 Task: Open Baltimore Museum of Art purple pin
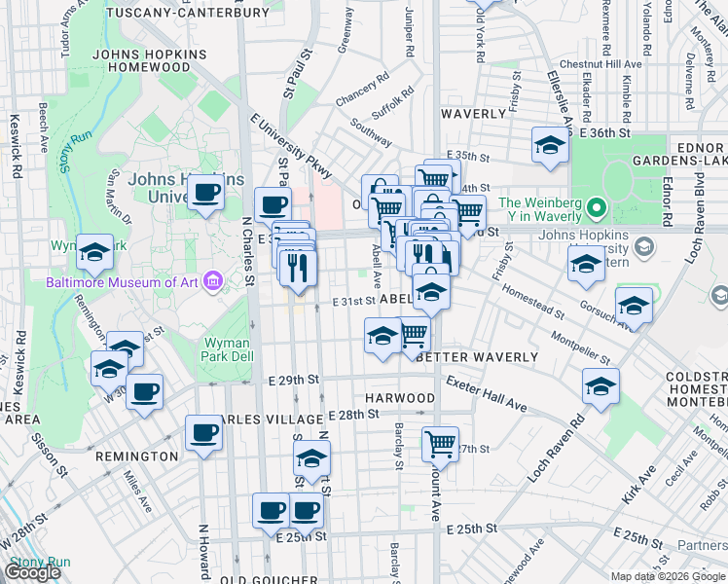(x=213, y=282)
